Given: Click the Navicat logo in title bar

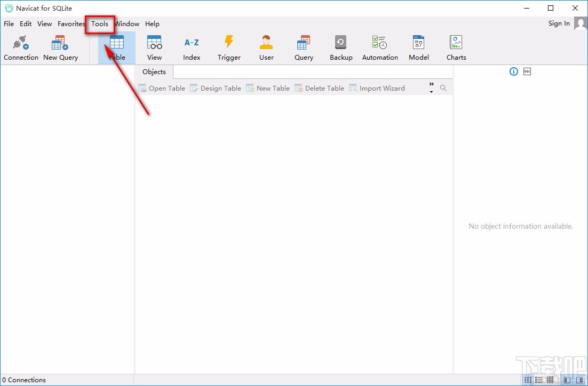Looking at the screenshot, I should [x=9, y=8].
